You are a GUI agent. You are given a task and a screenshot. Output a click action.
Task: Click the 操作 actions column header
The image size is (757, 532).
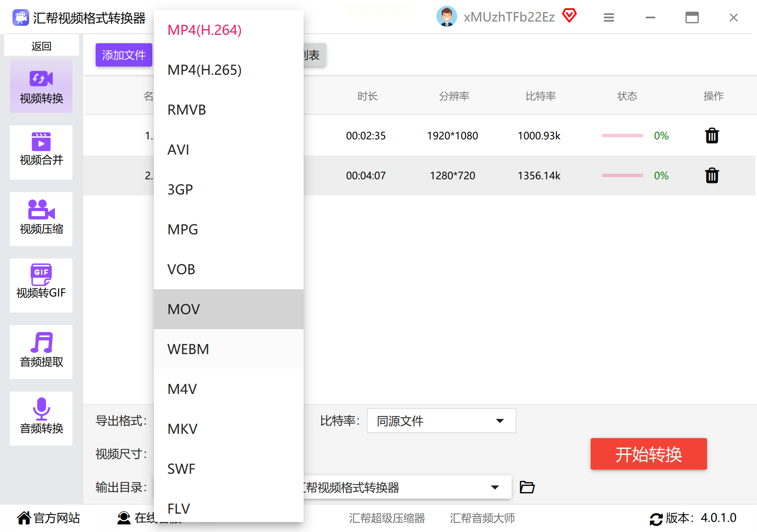click(x=713, y=96)
